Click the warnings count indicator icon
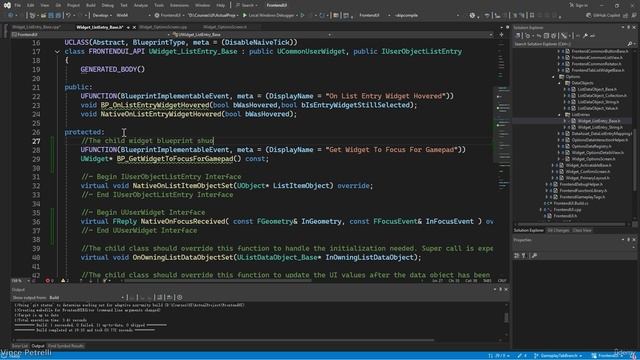 [64, 281]
